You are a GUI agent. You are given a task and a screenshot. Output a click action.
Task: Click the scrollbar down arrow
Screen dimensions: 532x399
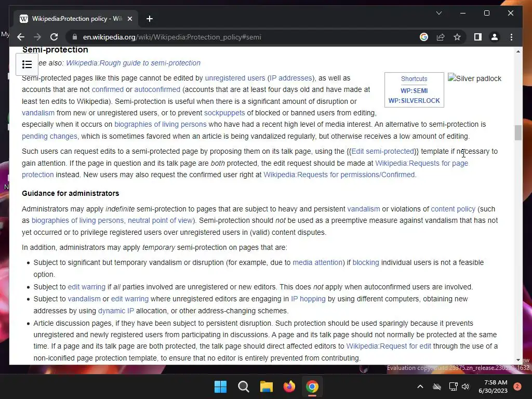click(518, 360)
